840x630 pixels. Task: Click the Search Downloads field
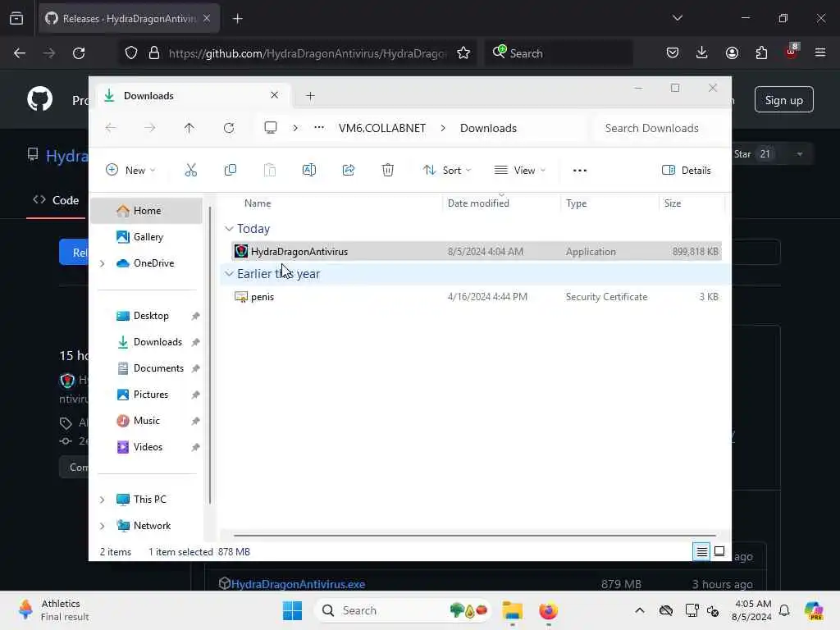[660, 128]
